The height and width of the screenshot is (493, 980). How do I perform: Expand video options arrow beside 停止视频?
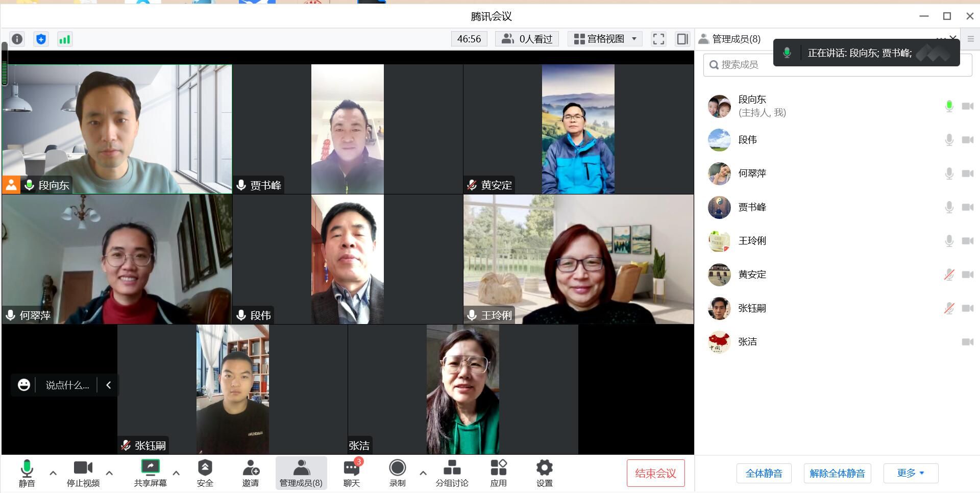click(109, 473)
